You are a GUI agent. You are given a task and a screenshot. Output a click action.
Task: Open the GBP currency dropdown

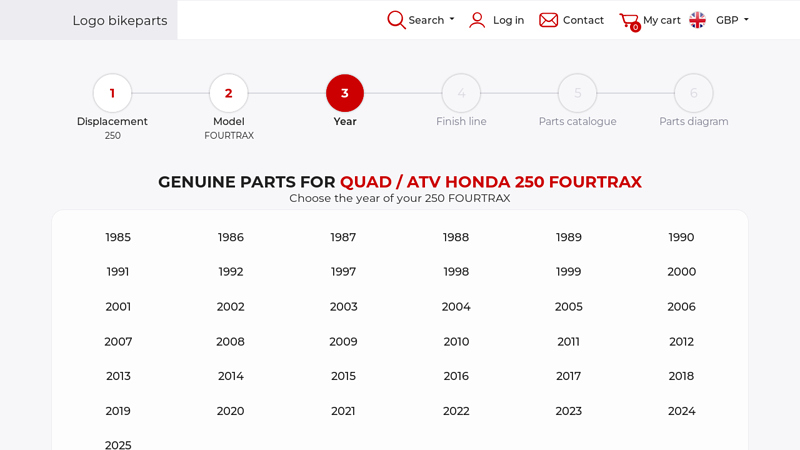(732, 20)
